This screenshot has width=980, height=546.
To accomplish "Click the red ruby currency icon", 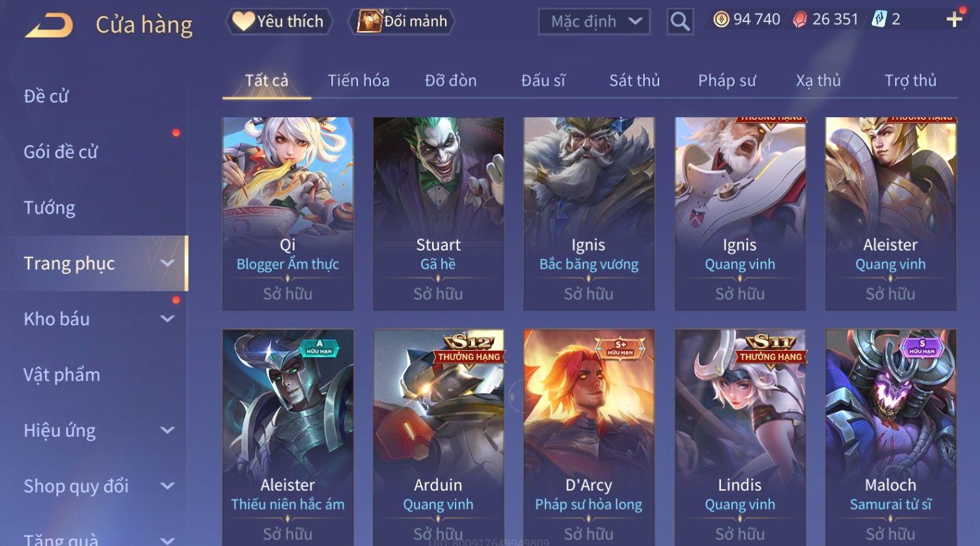I will pos(799,20).
